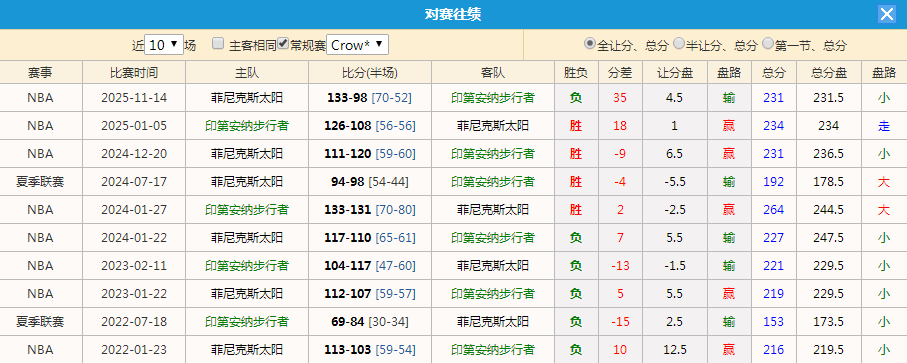Open the 2024-01-27 score 133-131
The image size is (907, 363).
(x=349, y=210)
